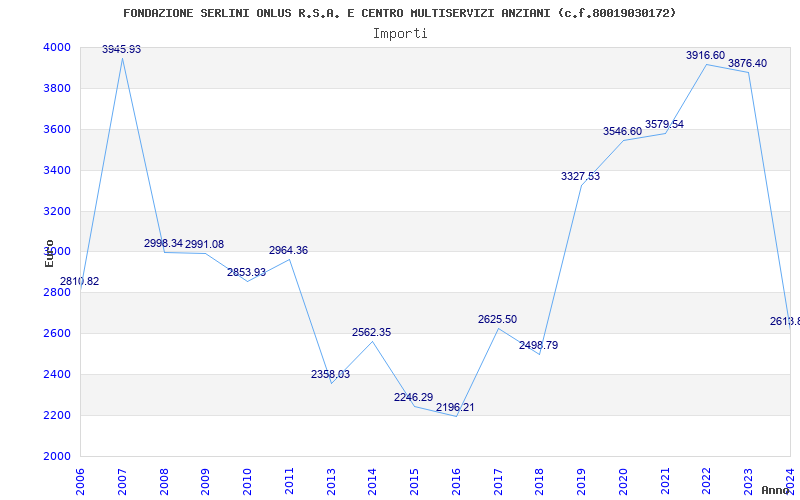Click the x-axis year 2018
This screenshot has height=500, width=800.
pyautogui.click(x=540, y=482)
